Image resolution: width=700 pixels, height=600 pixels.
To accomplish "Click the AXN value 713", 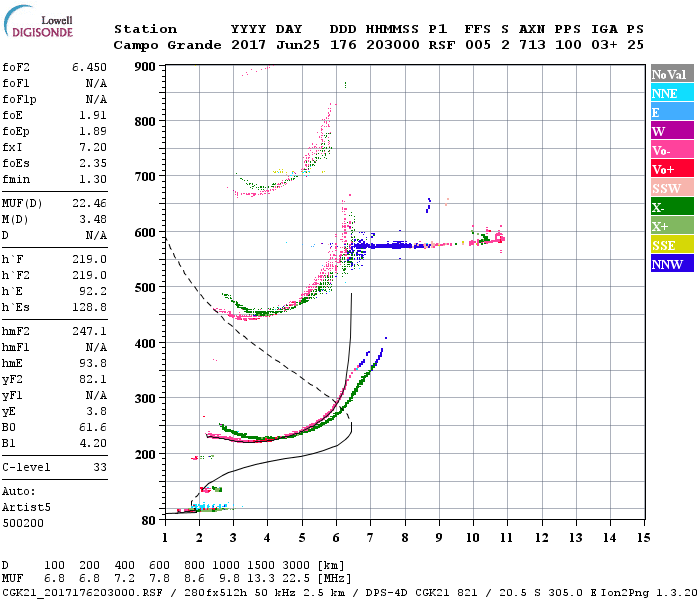I will coord(532,45).
